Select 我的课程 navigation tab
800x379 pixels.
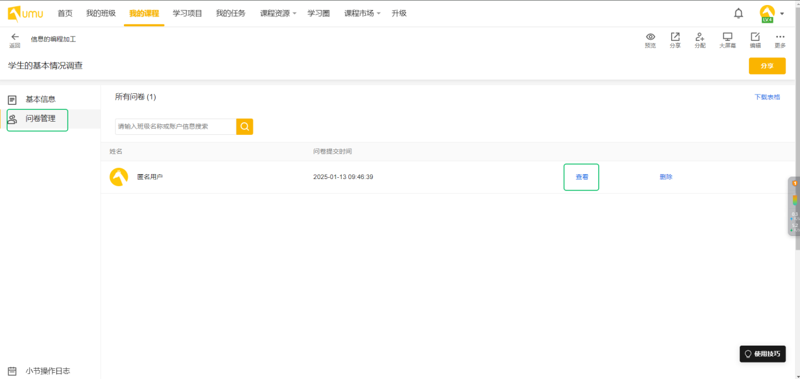(144, 14)
